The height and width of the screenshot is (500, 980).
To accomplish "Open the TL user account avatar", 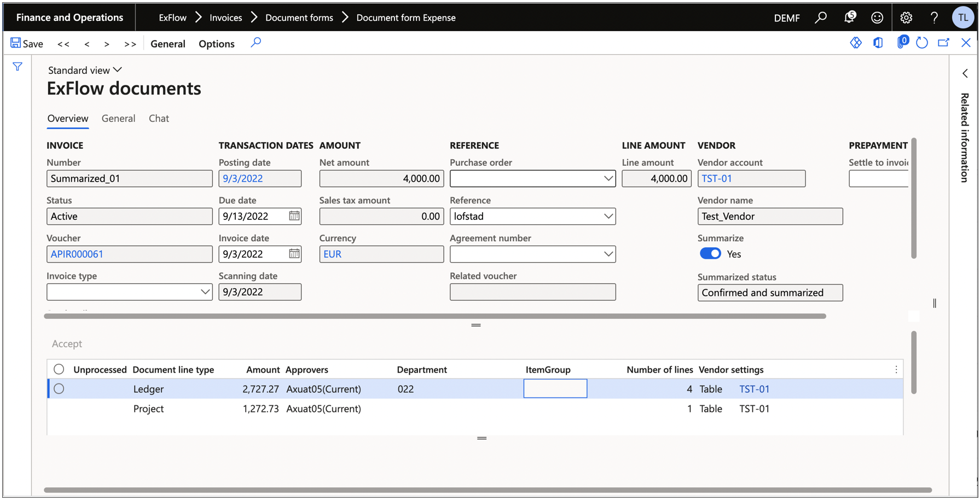I will pyautogui.click(x=963, y=18).
